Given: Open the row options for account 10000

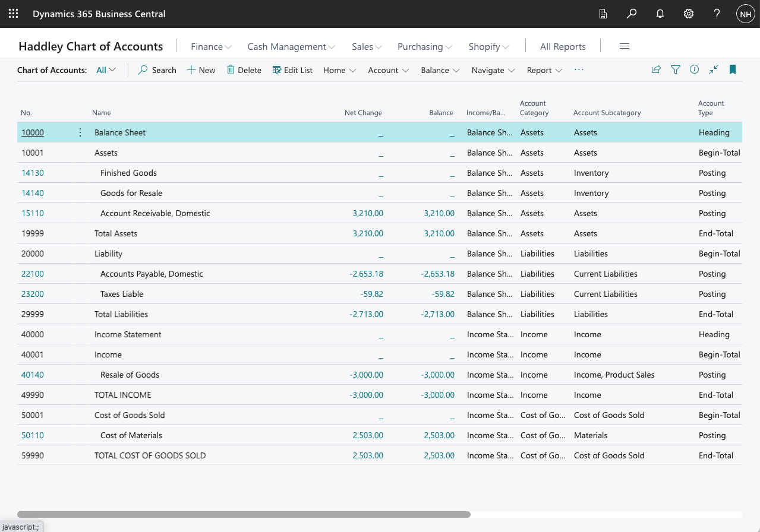Looking at the screenshot, I should click(x=81, y=132).
